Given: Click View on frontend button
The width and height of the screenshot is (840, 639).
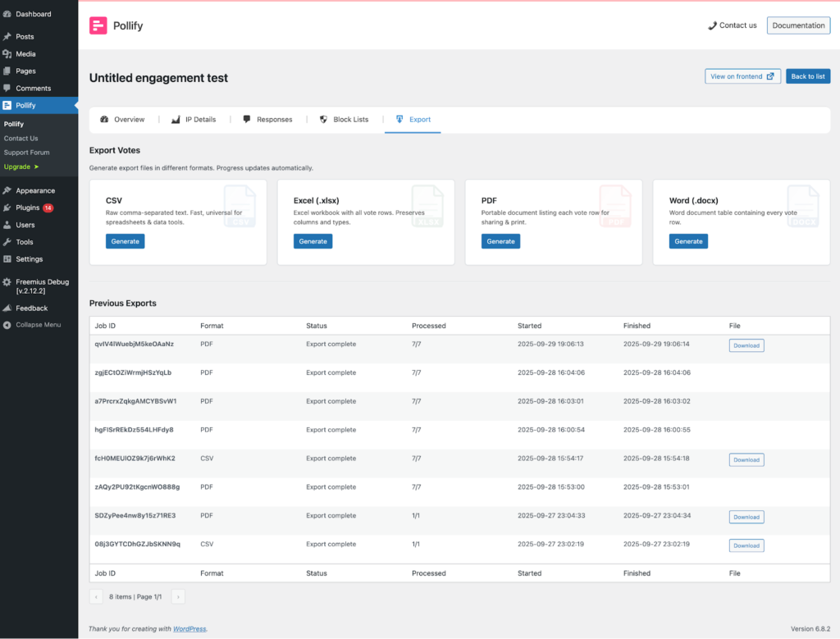Looking at the screenshot, I should [x=742, y=76].
